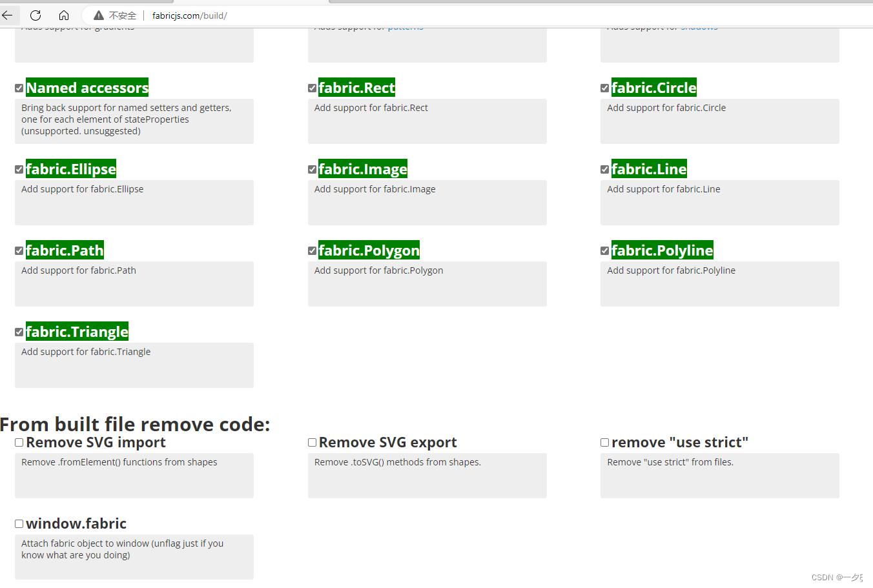Uncheck the fabric.Rect checkbox
873x588 pixels.
[313, 88]
